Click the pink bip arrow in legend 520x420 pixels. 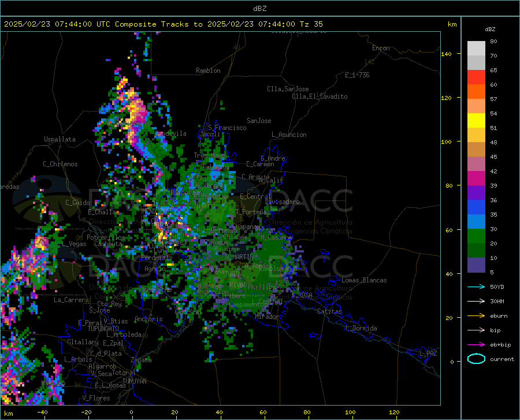(x=476, y=330)
